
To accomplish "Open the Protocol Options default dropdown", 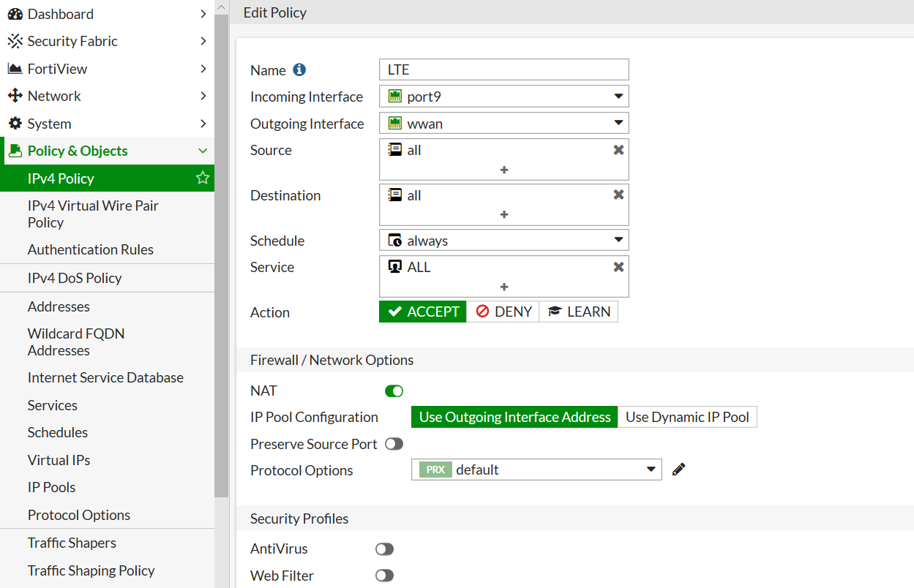I will (x=536, y=470).
